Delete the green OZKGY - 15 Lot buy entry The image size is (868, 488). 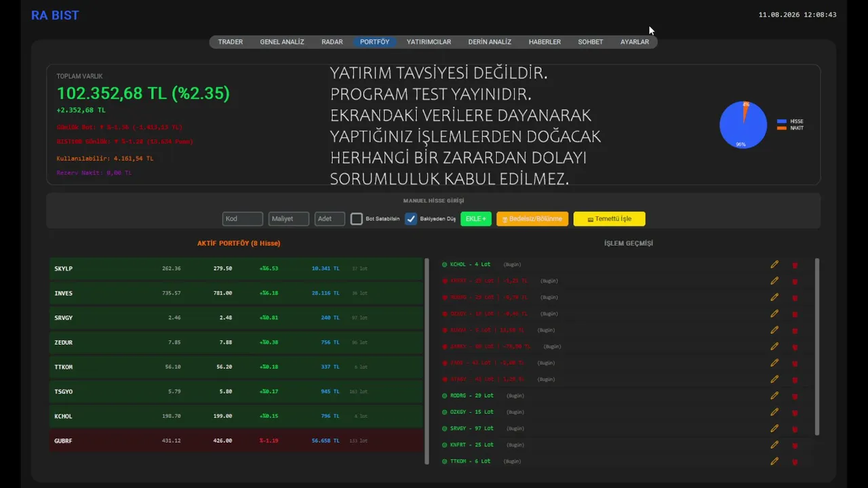coord(795,412)
